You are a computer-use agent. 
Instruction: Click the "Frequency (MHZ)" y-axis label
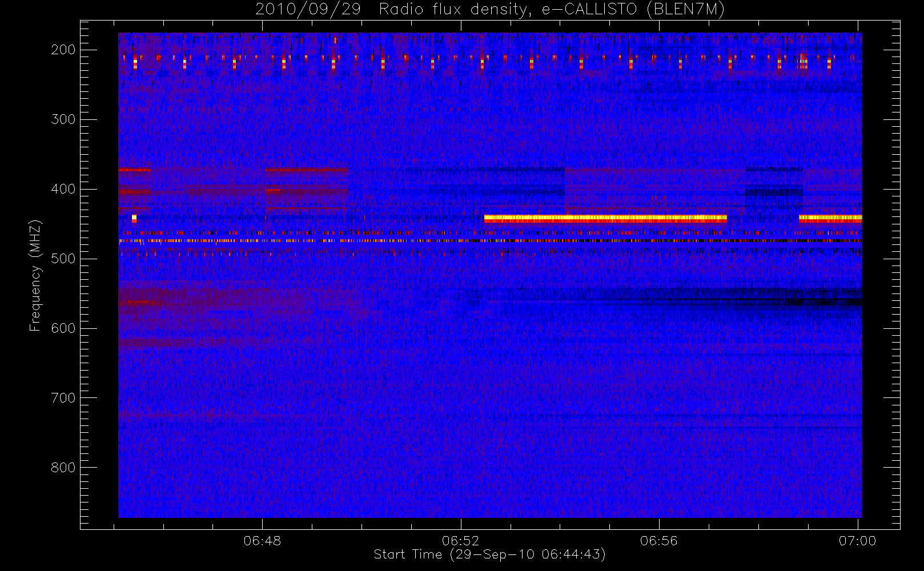pyautogui.click(x=35, y=275)
